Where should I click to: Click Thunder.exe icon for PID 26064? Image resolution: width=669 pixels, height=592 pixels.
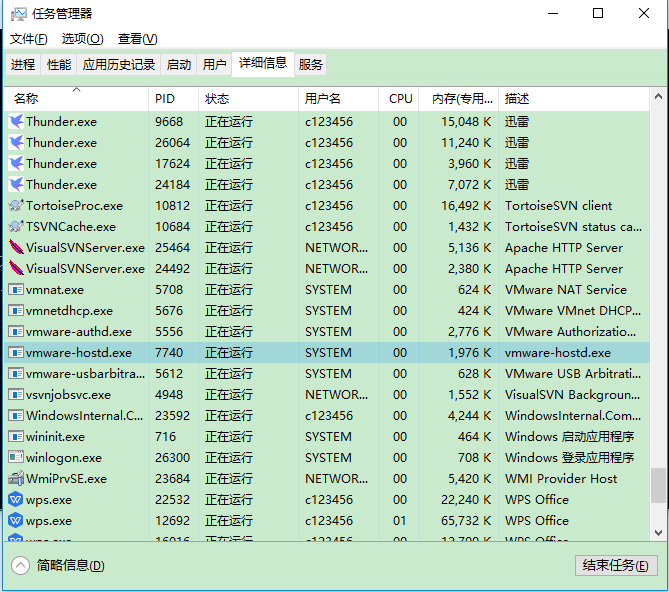coord(16,142)
